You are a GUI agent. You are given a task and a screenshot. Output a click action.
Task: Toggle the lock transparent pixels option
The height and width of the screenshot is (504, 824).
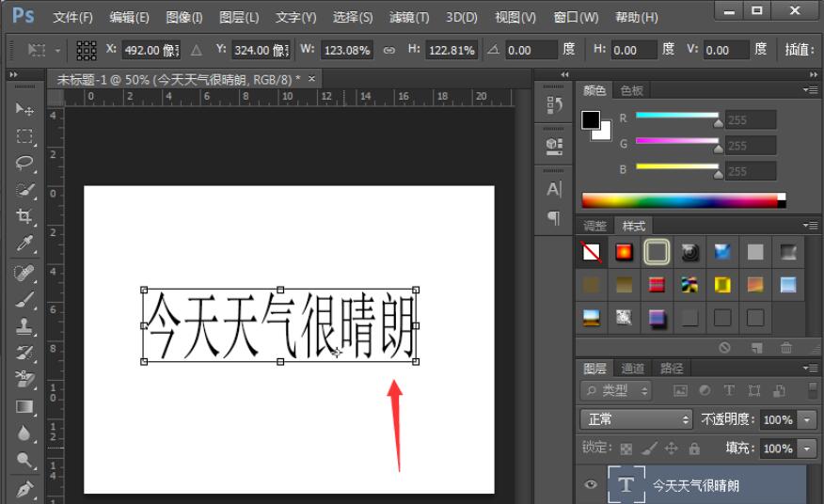626,449
